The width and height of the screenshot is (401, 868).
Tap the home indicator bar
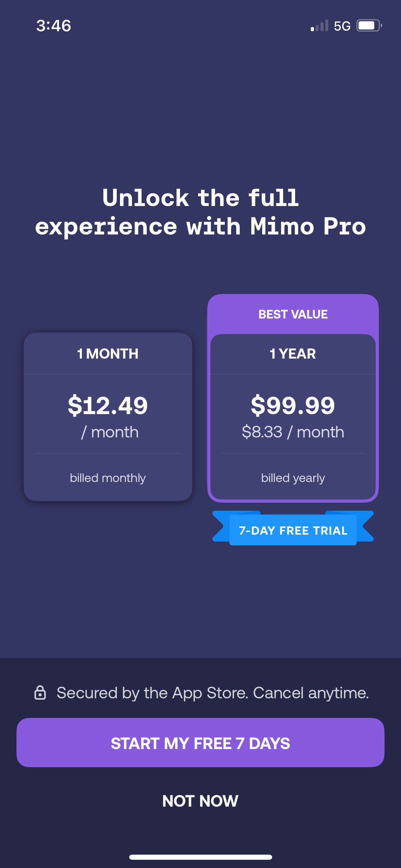point(200,857)
